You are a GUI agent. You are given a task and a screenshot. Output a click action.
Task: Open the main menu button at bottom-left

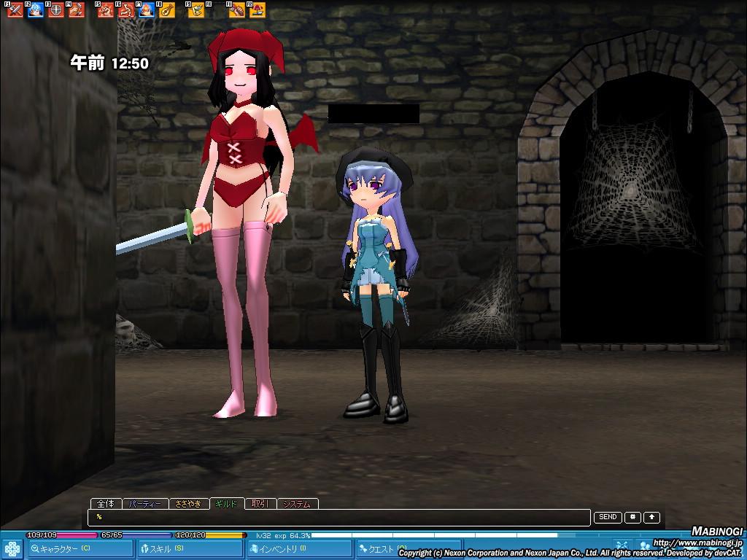(12, 548)
